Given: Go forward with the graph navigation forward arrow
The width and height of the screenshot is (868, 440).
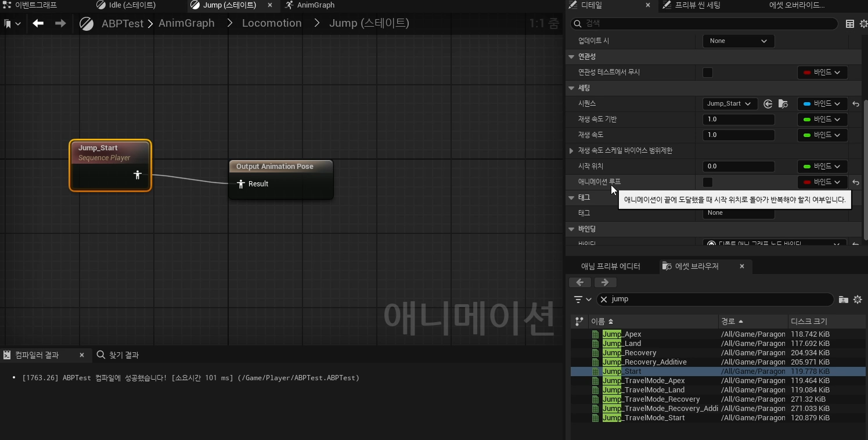Looking at the screenshot, I should click(60, 23).
